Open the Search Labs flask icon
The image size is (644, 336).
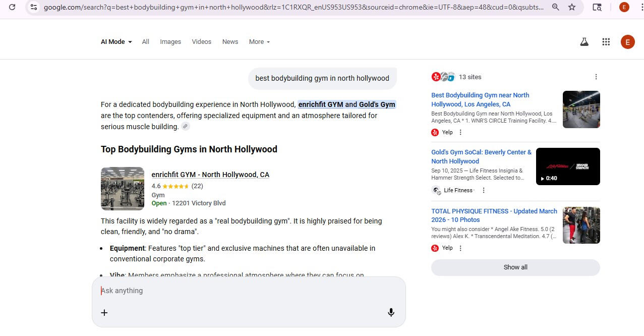click(x=584, y=42)
